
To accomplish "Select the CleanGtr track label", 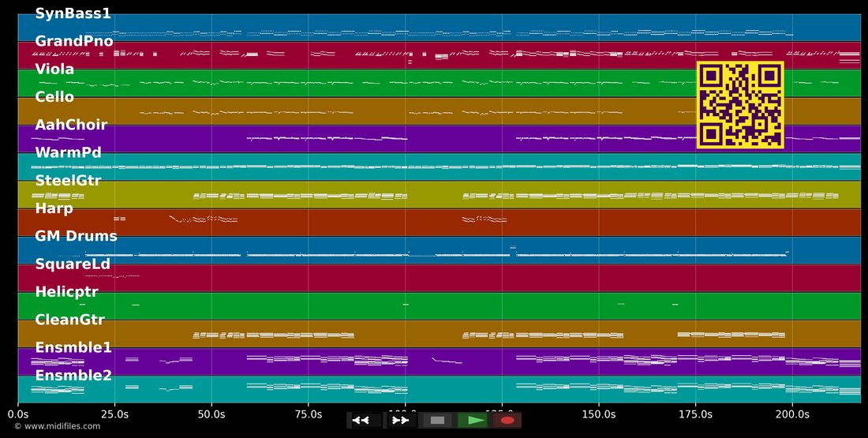I will [x=69, y=320].
